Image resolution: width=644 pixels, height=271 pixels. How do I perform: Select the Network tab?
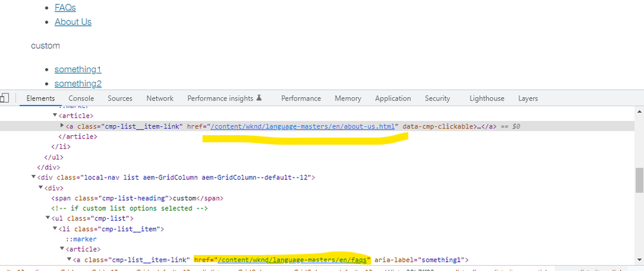point(160,98)
